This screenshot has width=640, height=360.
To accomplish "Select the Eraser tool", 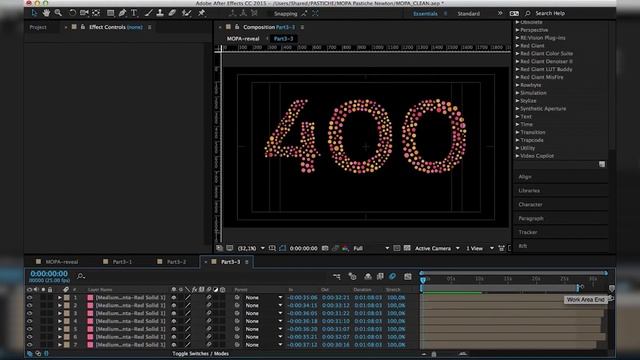I will [x=172, y=13].
